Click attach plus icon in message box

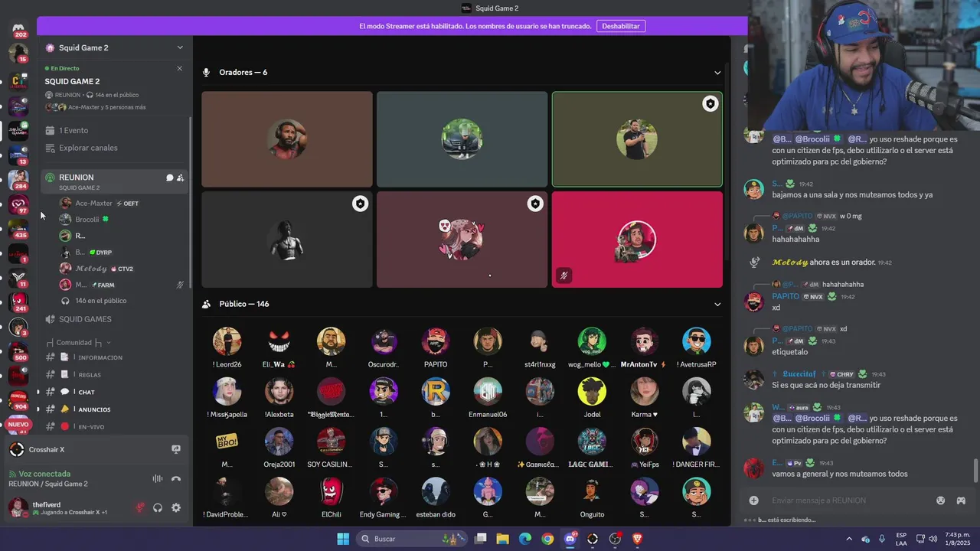754,500
